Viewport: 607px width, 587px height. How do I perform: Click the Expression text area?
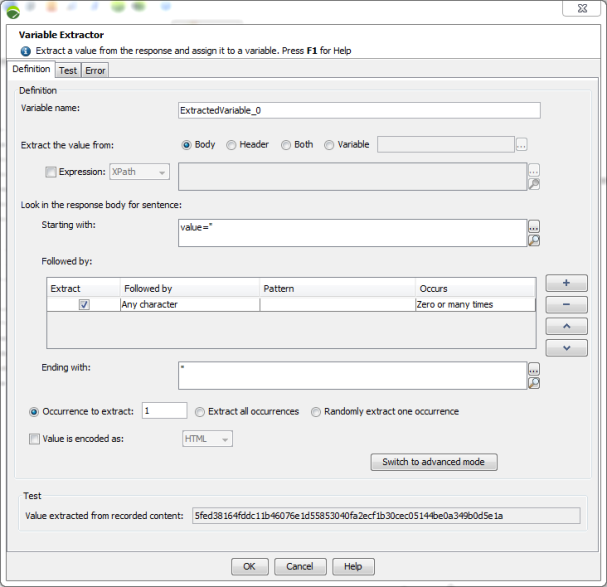pyautogui.click(x=353, y=177)
